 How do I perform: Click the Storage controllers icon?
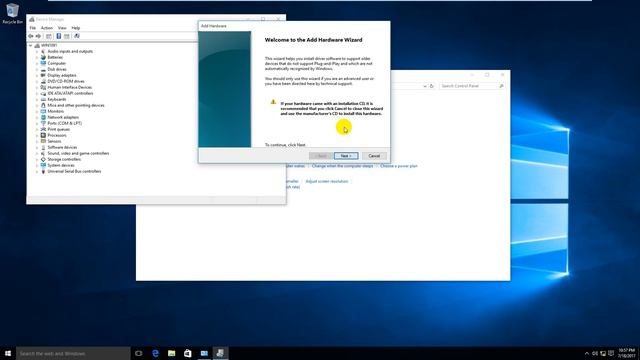coord(43,159)
